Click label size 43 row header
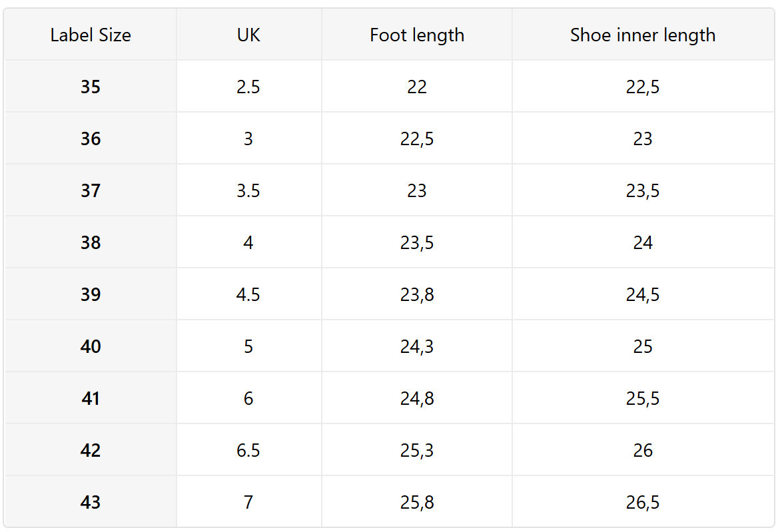Image resolution: width=780 pixels, height=532 pixels. 91,502
